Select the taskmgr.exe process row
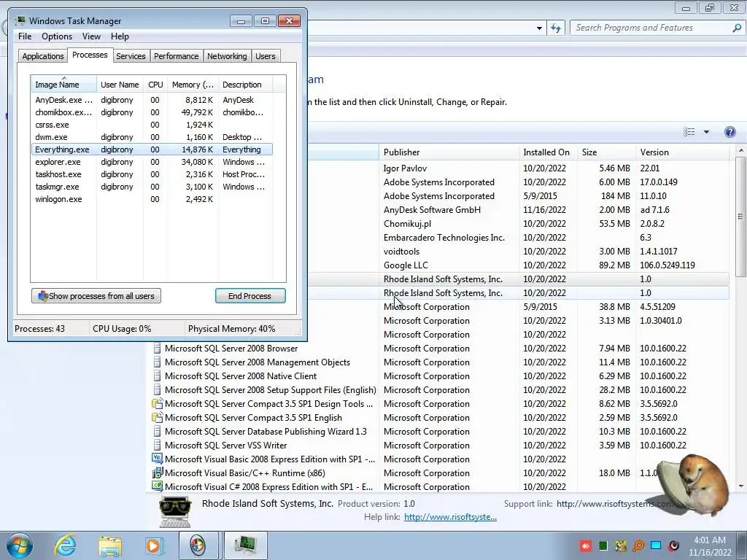The width and height of the screenshot is (747, 560). (152, 187)
